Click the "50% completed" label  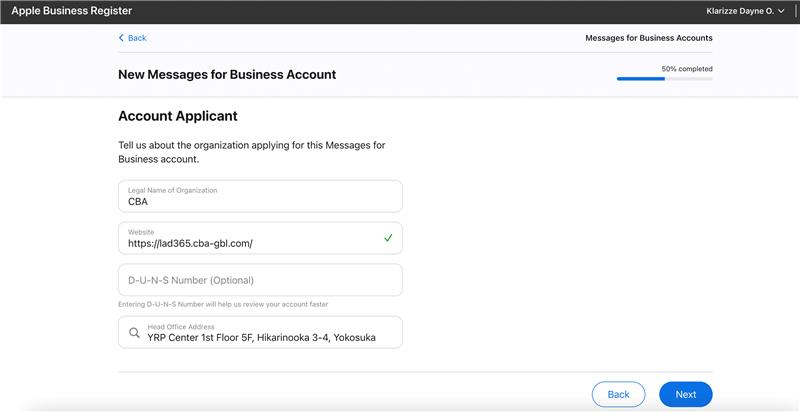click(x=687, y=68)
